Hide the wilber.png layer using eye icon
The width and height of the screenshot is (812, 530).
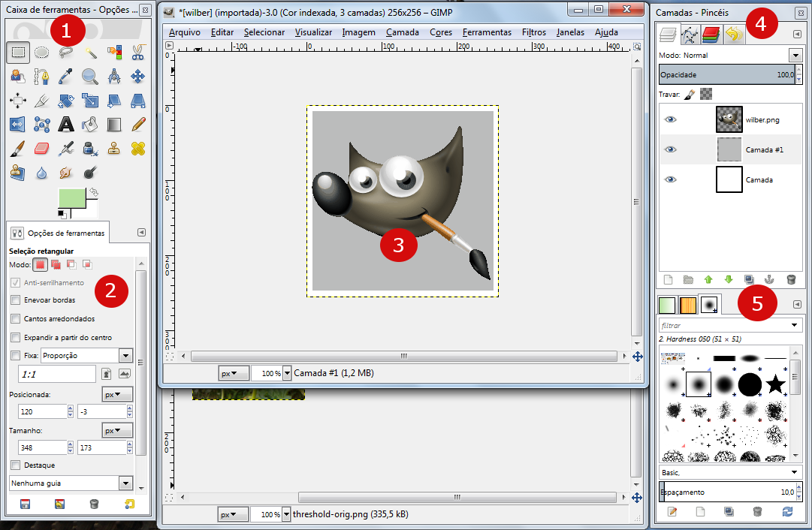pos(670,119)
